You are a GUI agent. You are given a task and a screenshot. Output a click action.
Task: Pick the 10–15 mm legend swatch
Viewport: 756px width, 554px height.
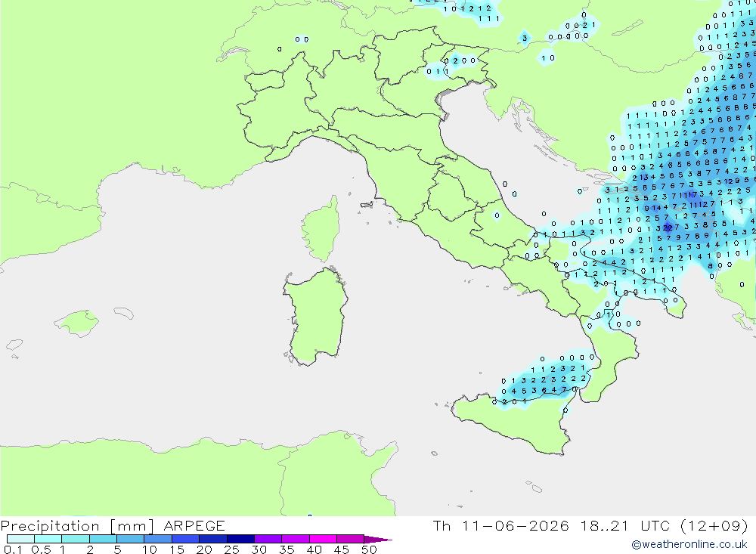pos(158,539)
